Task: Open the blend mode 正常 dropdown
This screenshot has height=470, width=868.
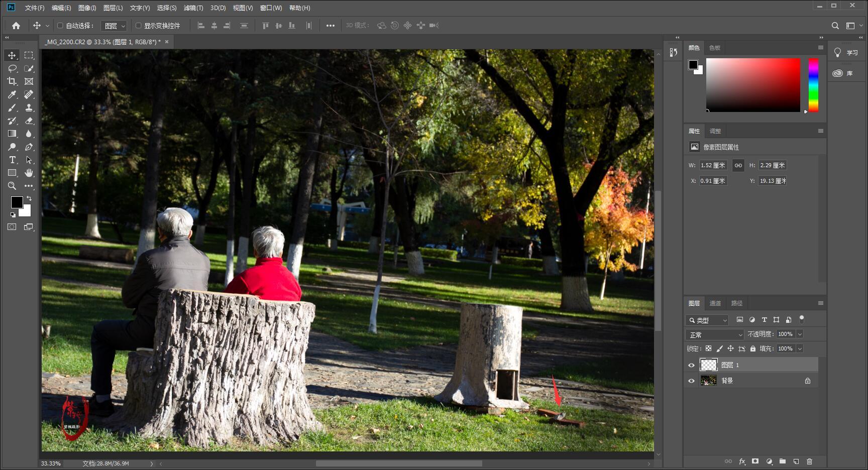Action: pyautogui.click(x=714, y=334)
